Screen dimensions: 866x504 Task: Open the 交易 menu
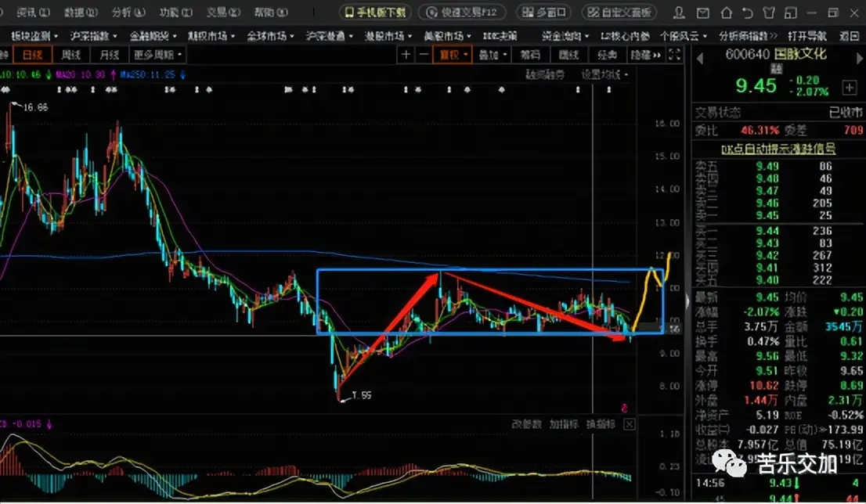point(222,13)
